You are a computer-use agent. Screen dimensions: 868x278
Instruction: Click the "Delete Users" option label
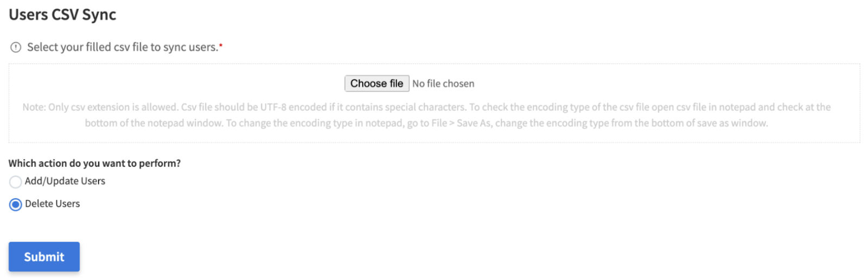tap(53, 204)
